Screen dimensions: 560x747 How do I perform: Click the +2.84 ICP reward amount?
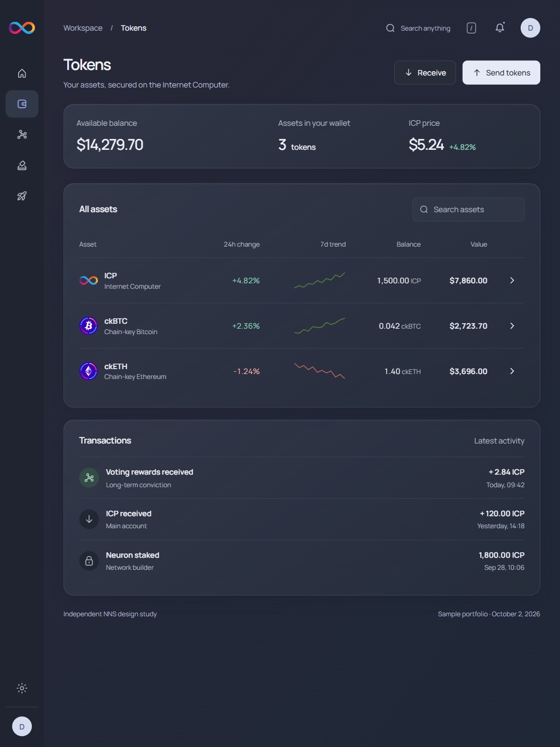506,472
